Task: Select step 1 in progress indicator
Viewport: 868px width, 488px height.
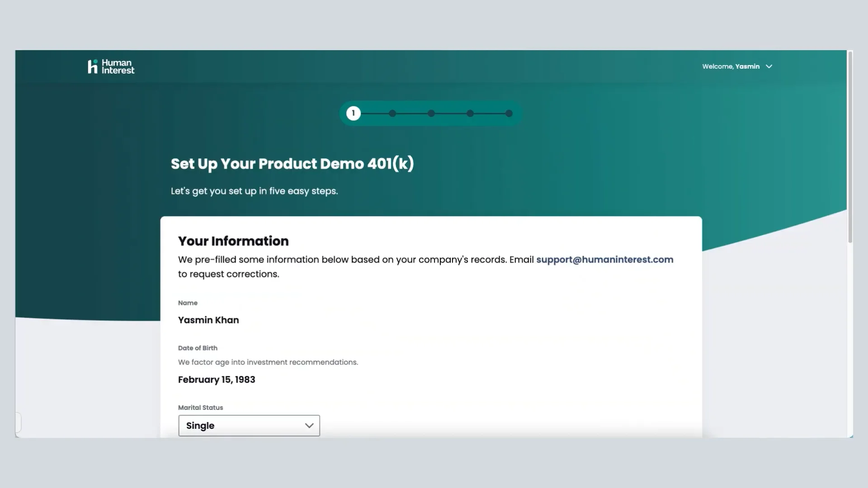Action: coord(354,113)
